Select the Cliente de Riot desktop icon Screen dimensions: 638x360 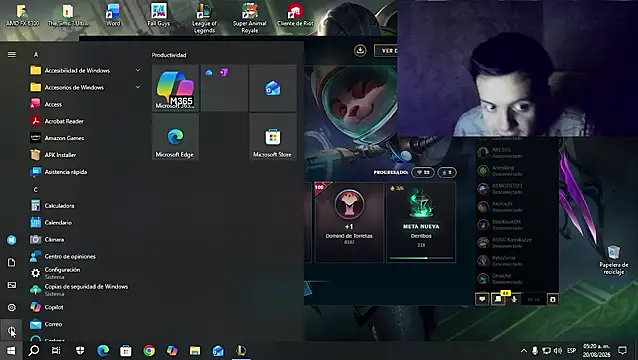click(x=295, y=15)
